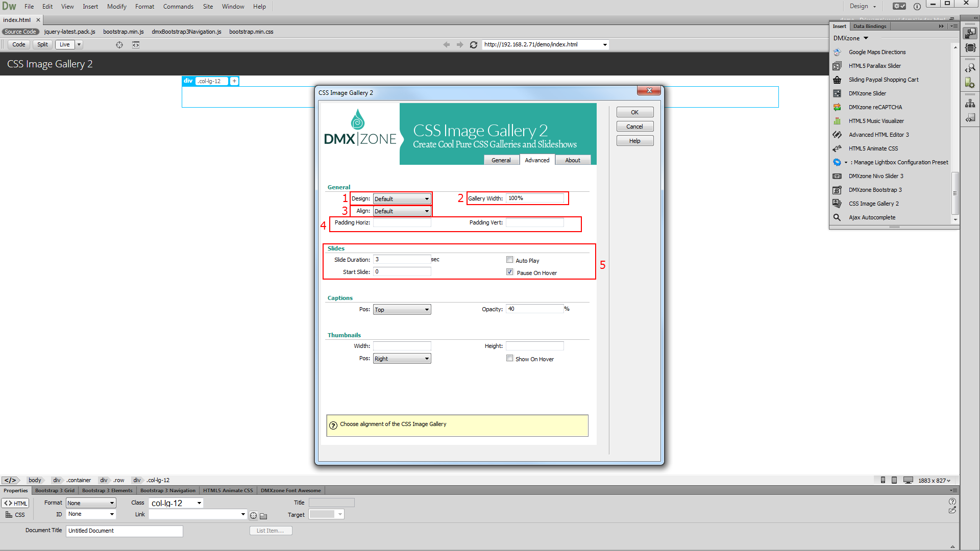The height and width of the screenshot is (551, 980).
Task: Click the mobile size icon in status bar
Action: coord(883,480)
